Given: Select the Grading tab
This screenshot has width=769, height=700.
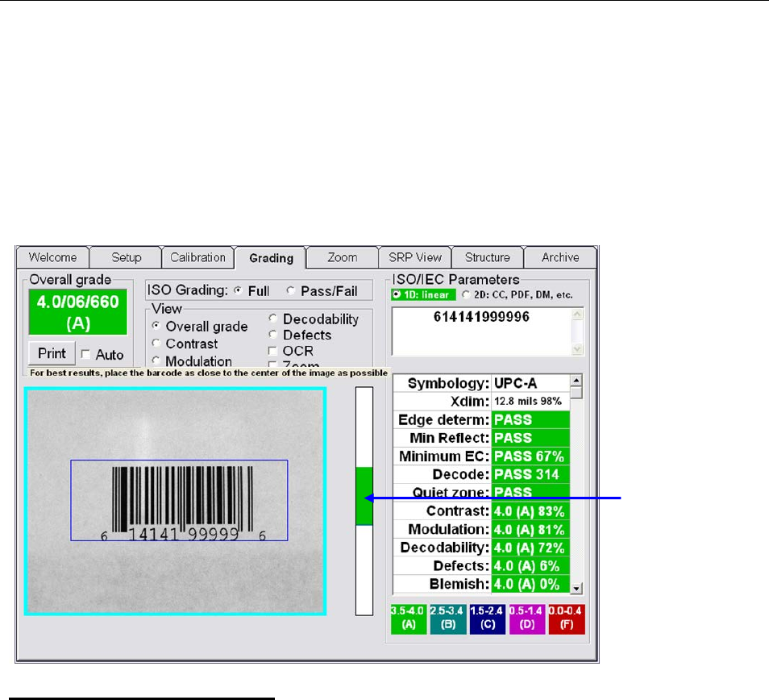Looking at the screenshot, I should click(x=271, y=258).
